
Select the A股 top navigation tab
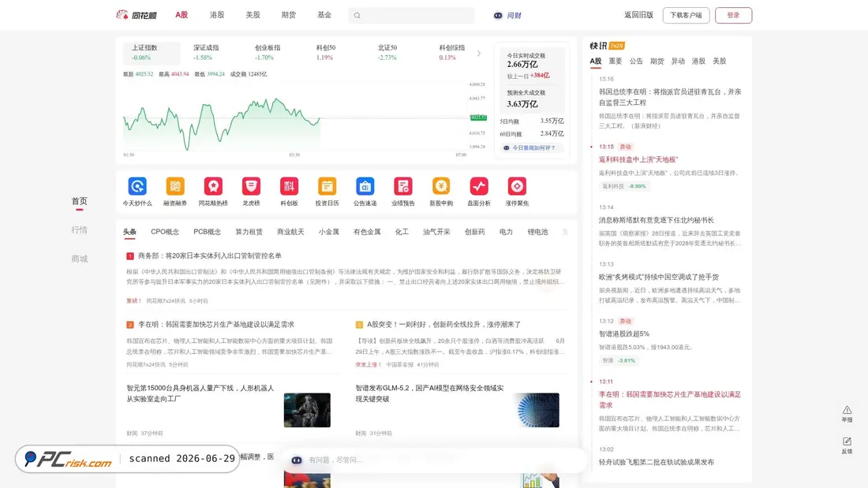point(181,15)
